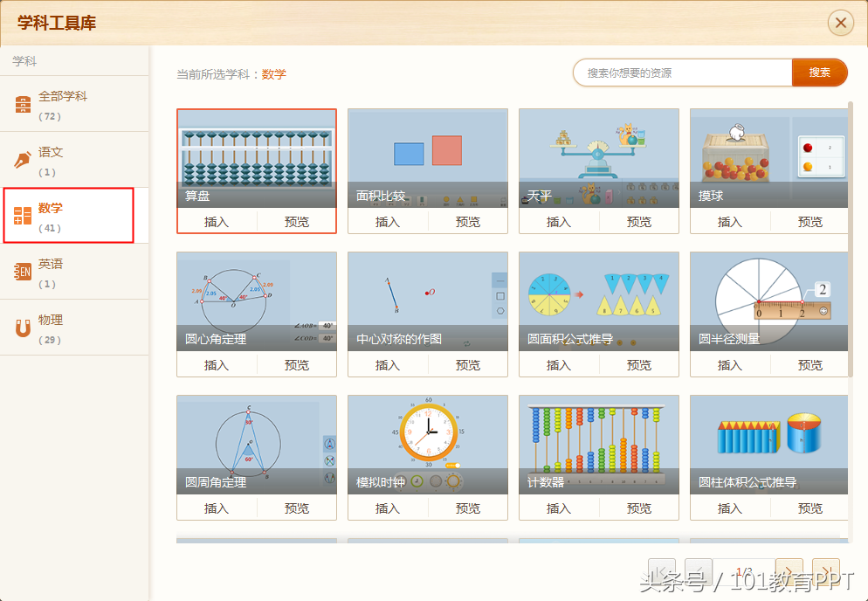The height and width of the screenshot is (601, 868).
Task: Jump to the first page of tools
Action: [x=662, y=571]
